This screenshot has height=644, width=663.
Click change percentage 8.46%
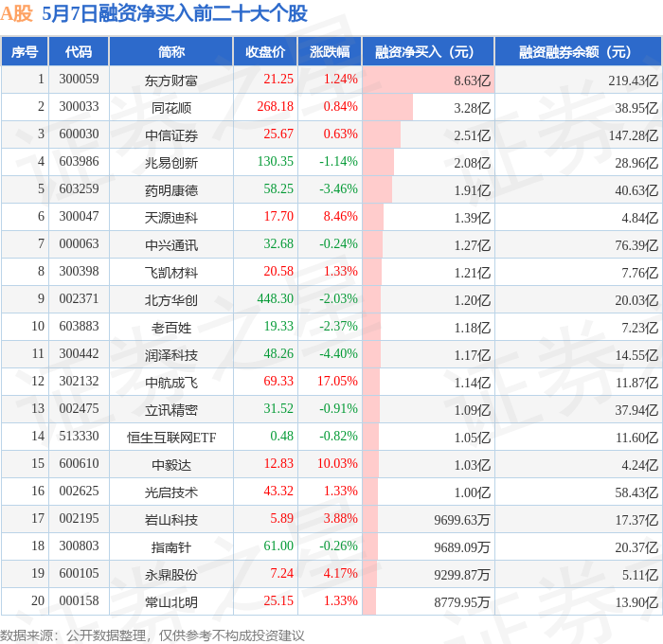(340, 216)
